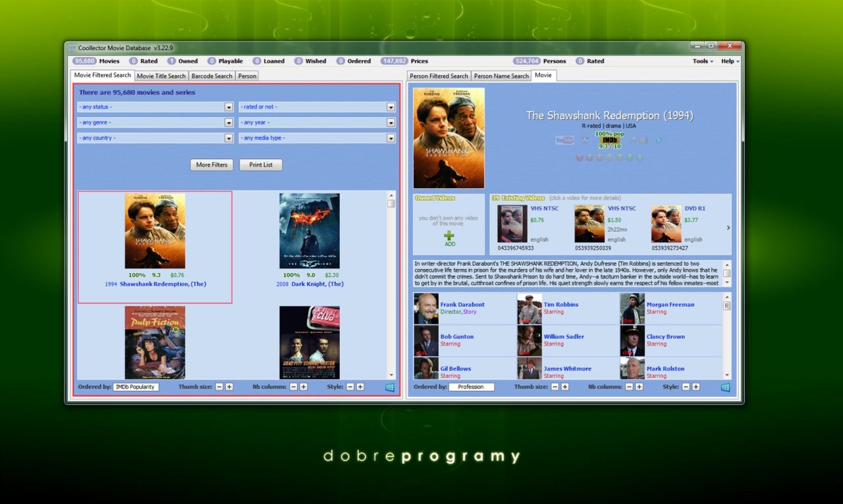
Task: Click Style minus in cast panel
Action: pyautogui.click(x=686, y=387)
